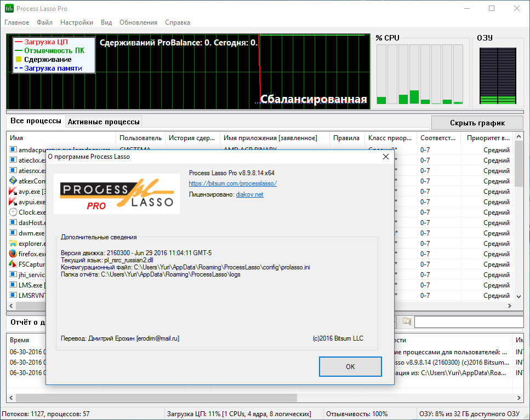Open the Настройки menu
The height and width of the screenshot is (420, 530).
(76, 22)
